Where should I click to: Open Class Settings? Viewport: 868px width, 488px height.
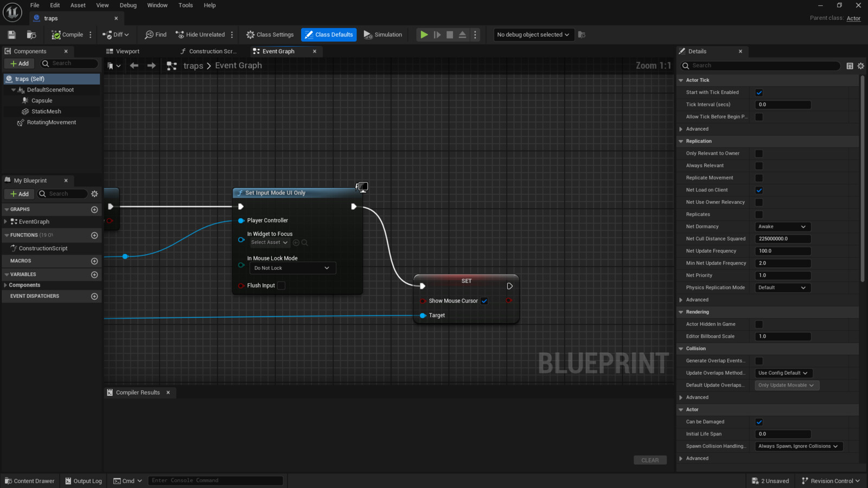[270, 35]
